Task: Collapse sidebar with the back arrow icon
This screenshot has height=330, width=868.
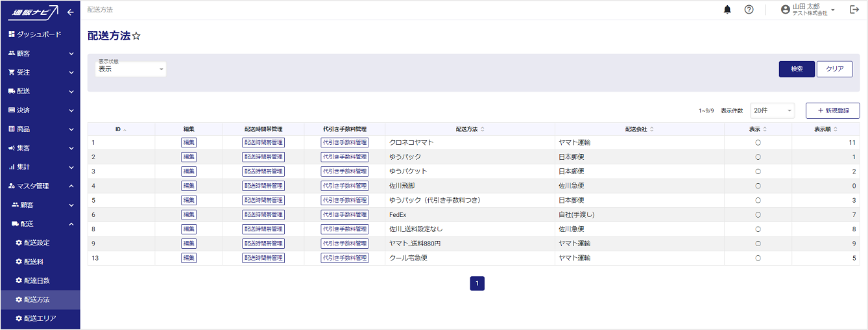Action: (x=71, y=12)
